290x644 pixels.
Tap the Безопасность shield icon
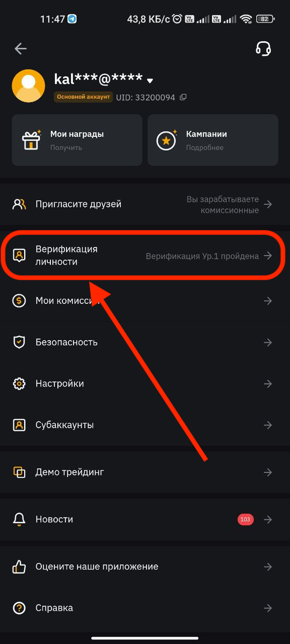point(19,342)
